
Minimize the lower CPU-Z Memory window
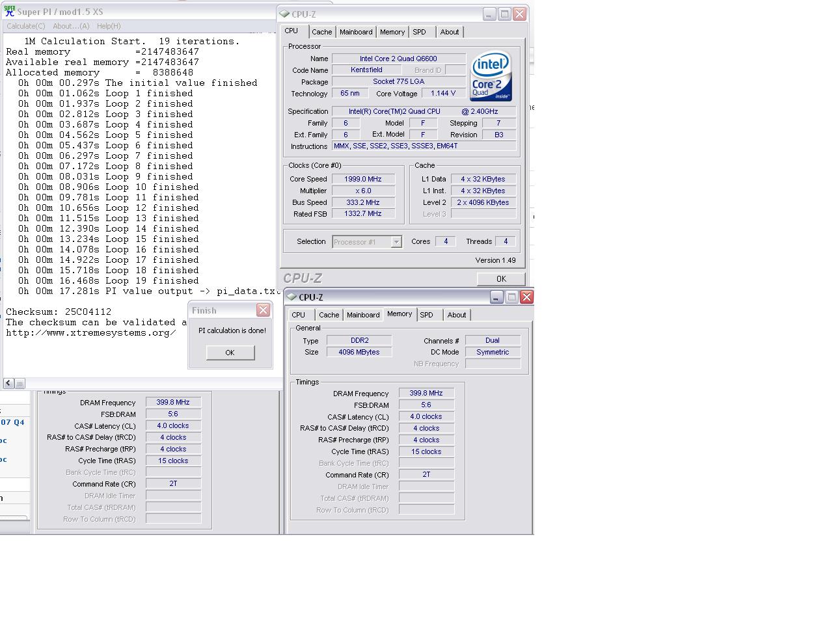tap(496, 297)
